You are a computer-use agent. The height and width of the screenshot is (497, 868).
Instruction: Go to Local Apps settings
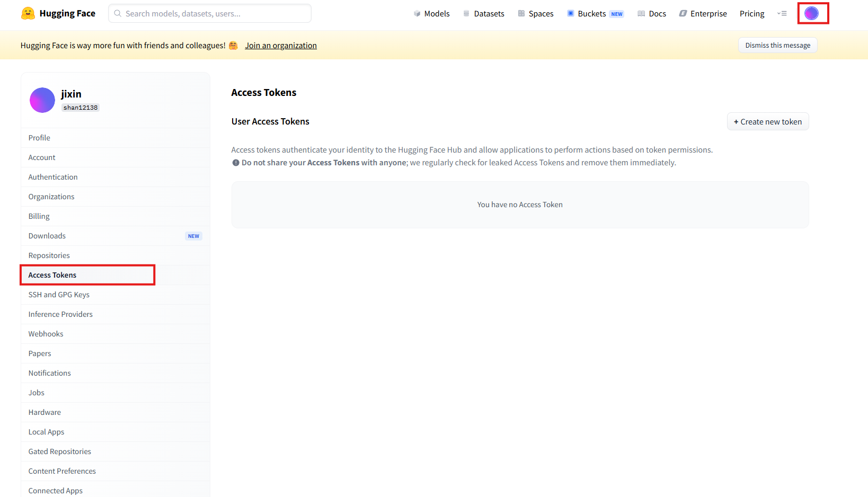[x=116, y=432]
